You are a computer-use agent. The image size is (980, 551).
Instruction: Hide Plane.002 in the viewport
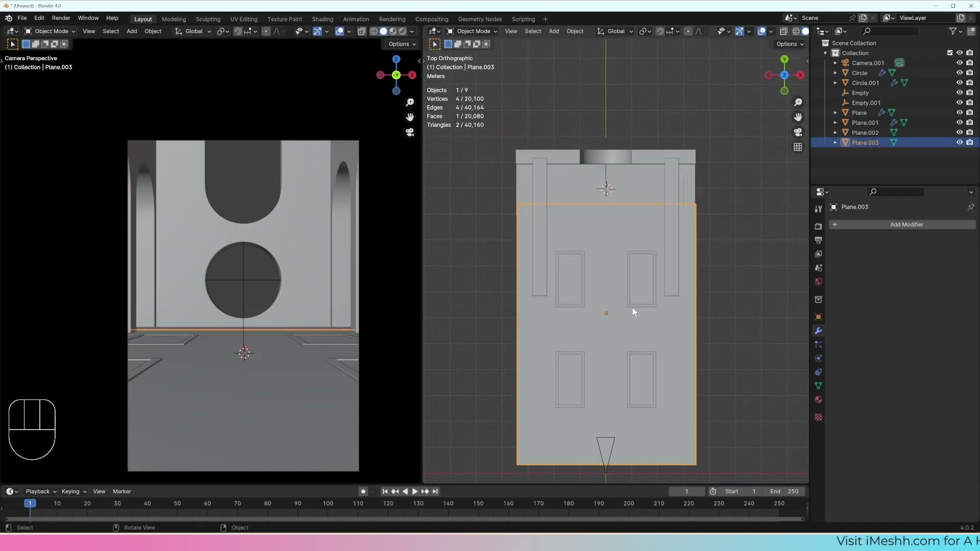pyautogui.click(x=960, y=132)
